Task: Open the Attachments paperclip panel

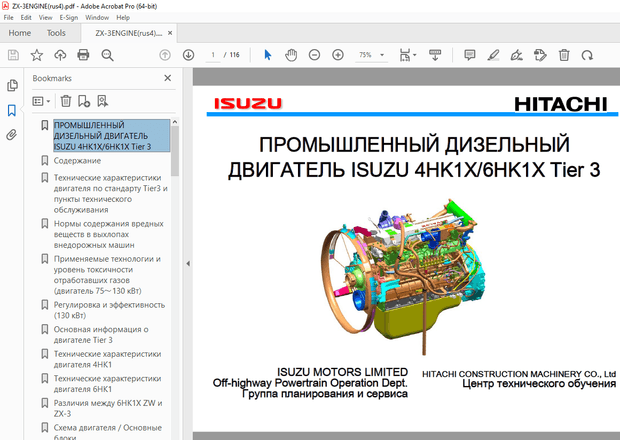Action: click(x=11, y=135)
